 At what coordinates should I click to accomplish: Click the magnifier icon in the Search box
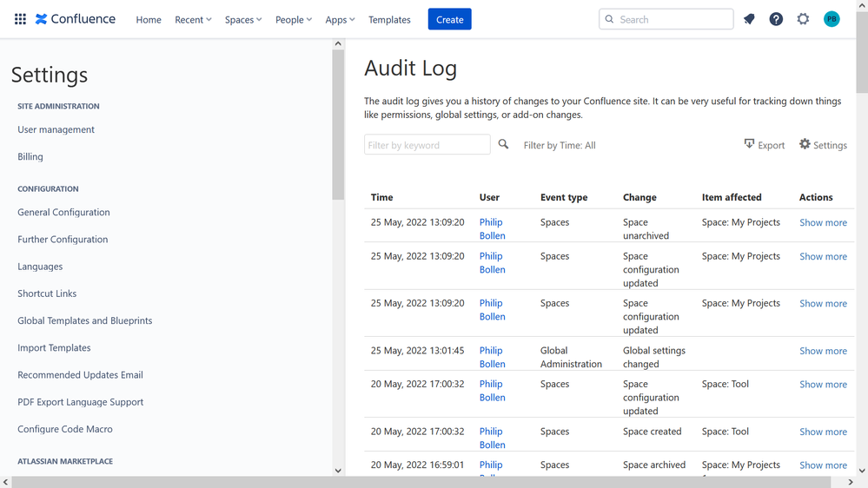pyautogui.click(x=609, y=19)
